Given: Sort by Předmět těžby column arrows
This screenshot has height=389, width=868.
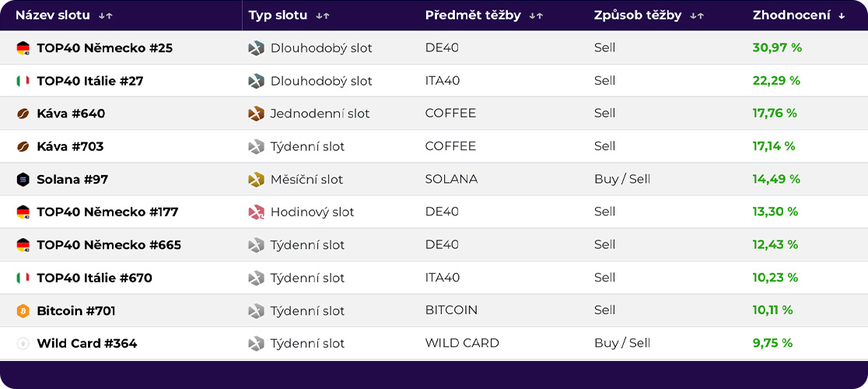Looking at the screenshot, I should [536, 16].
